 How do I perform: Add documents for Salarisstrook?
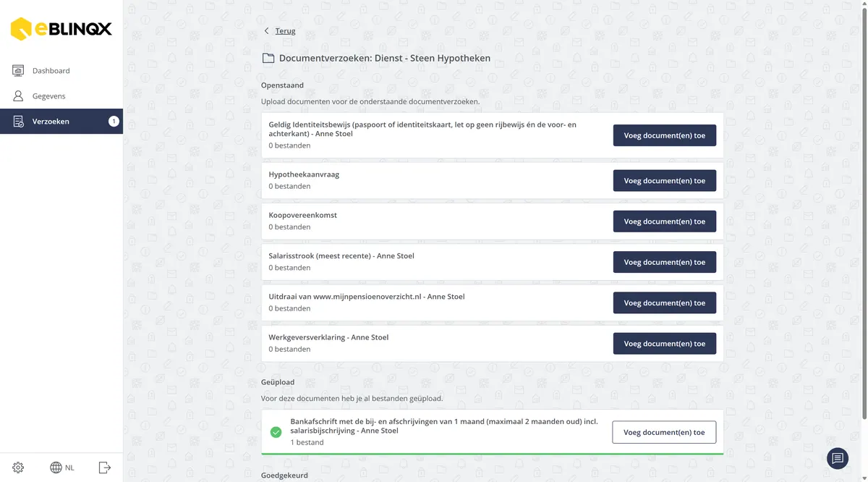(665, 262)
